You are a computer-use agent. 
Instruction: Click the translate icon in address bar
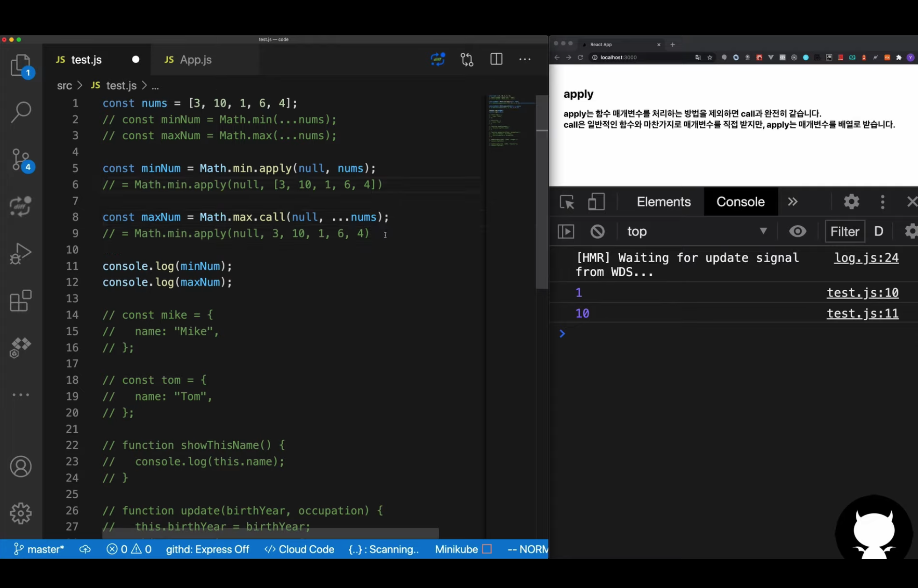click(698, 57)
